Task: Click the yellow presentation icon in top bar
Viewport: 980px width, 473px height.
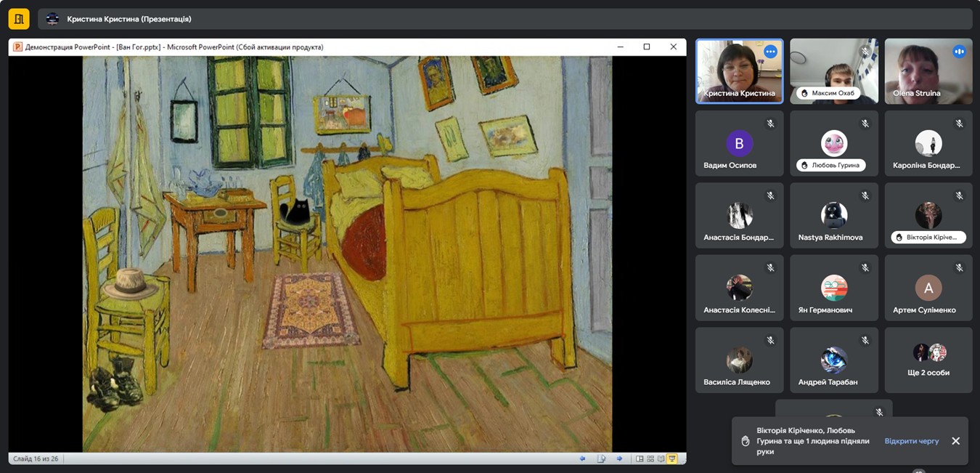Action: [19, 19]
